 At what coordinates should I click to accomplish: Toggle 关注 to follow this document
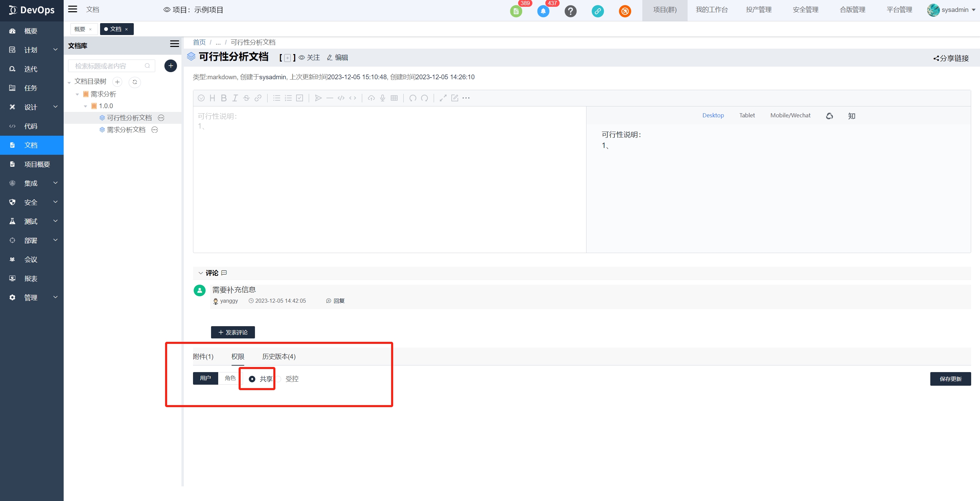[309, 57]
